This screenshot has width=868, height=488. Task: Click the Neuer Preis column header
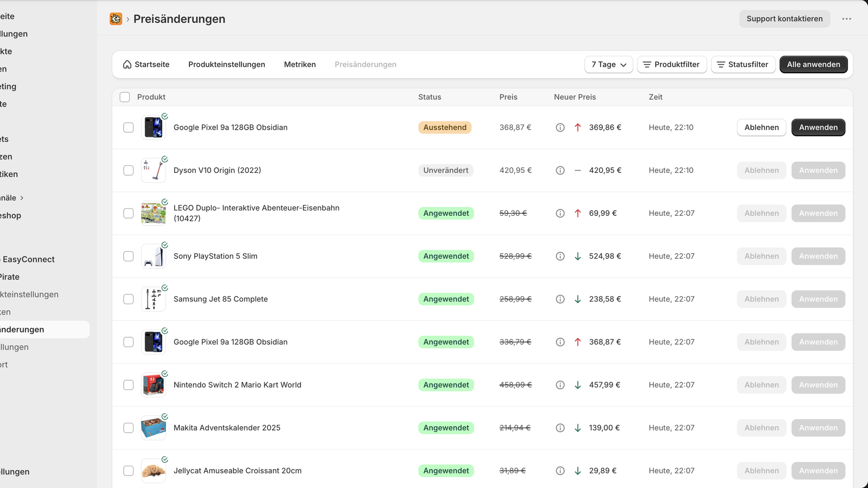575,97
